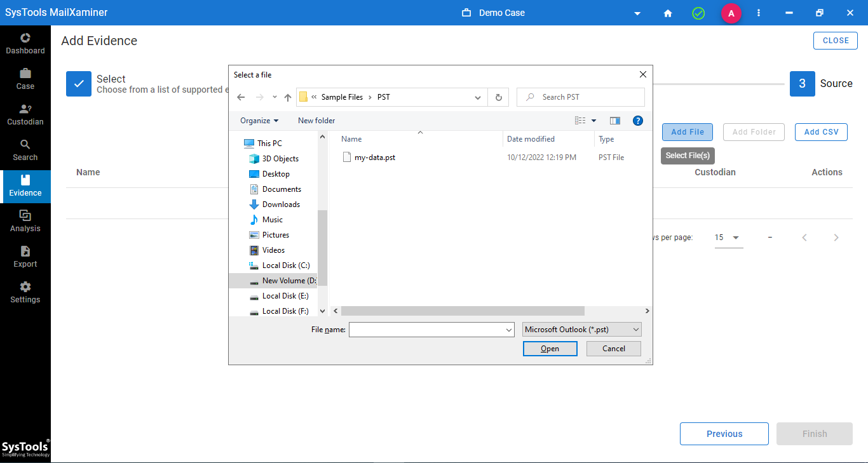868x463 pixels.
Task: Click the Up folder arrow in dialog
Action: pos(288,97)
